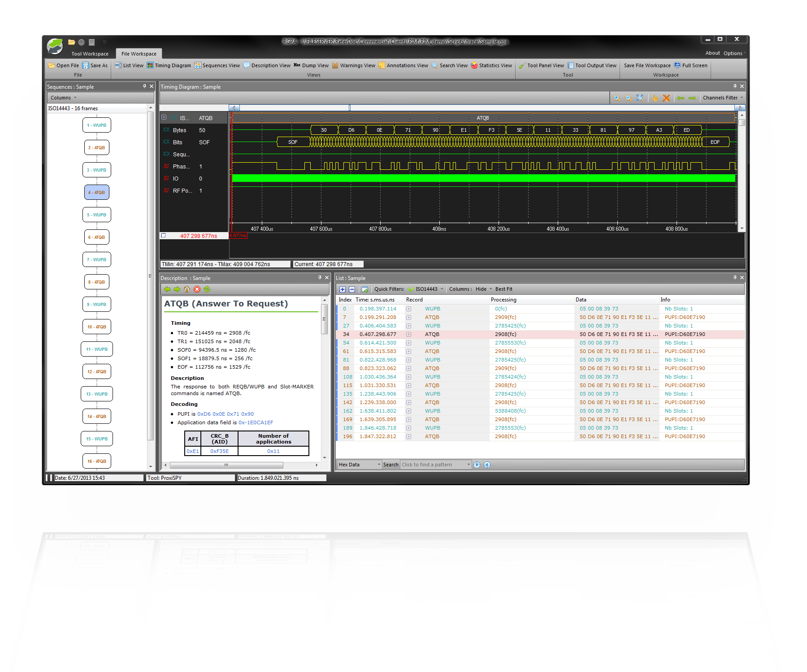Open the Options menu
Viewport: 807px width, 672px height.
[733, 53]
